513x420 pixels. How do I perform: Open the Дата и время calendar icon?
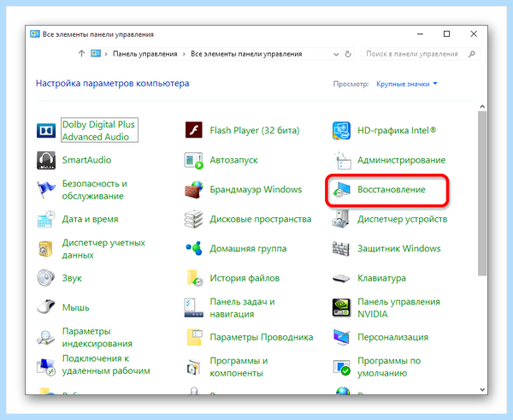(x=46, y=219)
